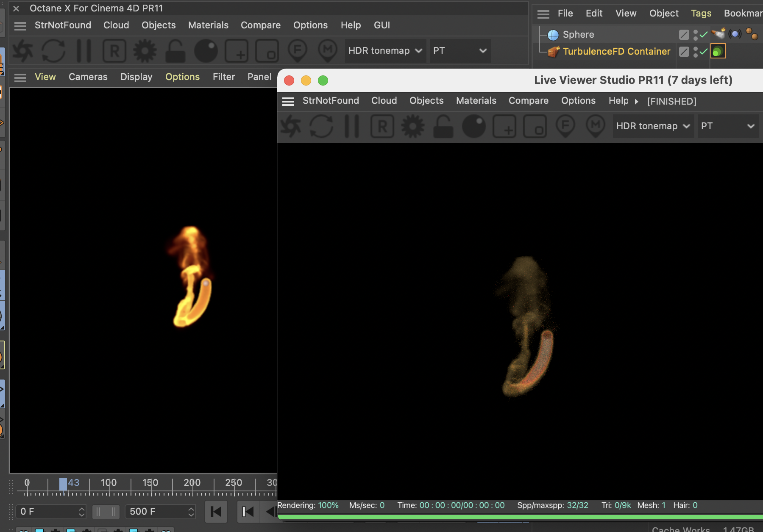Select the TurbulenceFD Container object
Screen dimensions: 763x532
pos(616,52)
